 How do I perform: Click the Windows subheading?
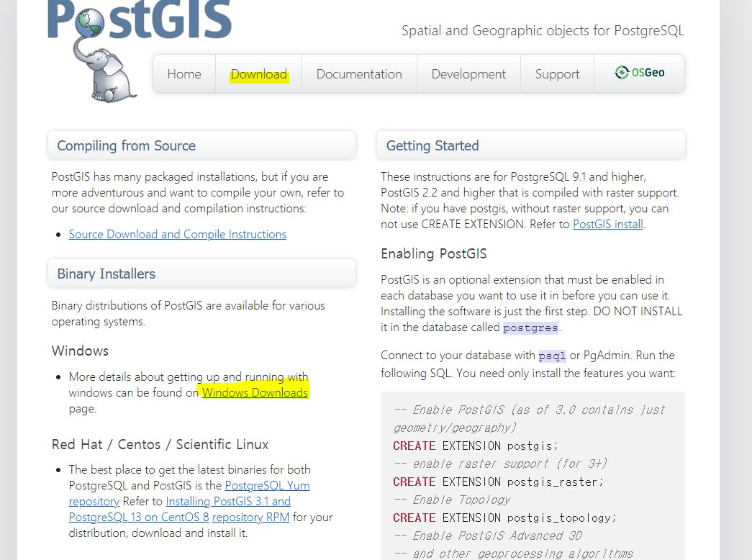point(80,351)
